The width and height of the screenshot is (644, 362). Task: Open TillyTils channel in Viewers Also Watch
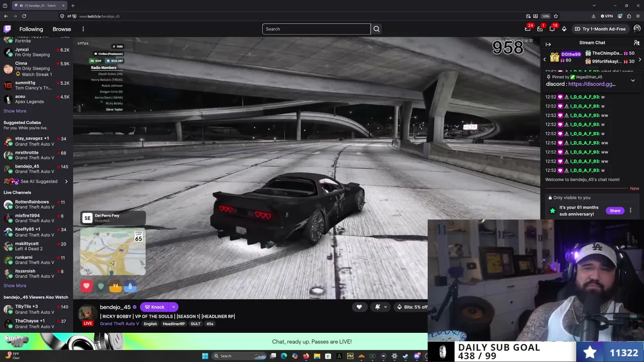36,309
